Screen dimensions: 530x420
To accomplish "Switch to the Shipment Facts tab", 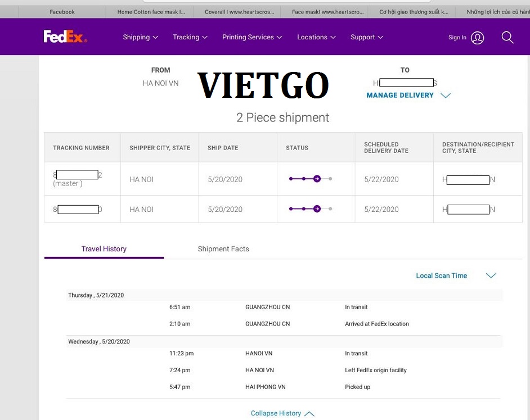I will (x=223, y=249).
